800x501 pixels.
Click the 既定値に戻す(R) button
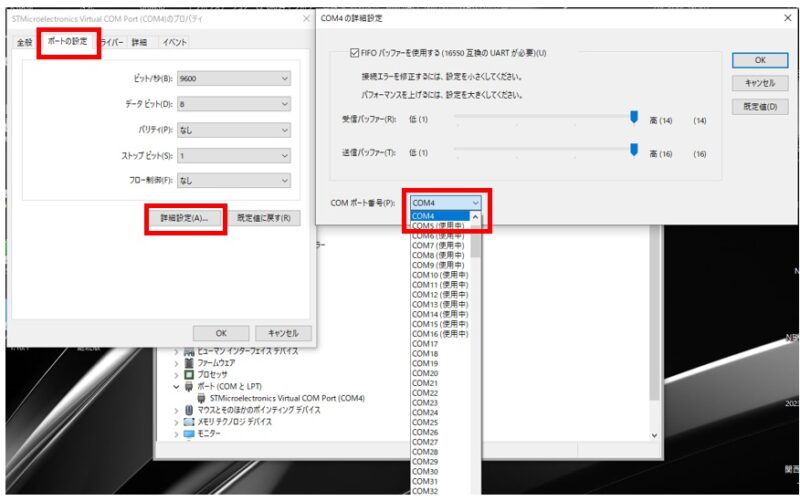[264, 218]
